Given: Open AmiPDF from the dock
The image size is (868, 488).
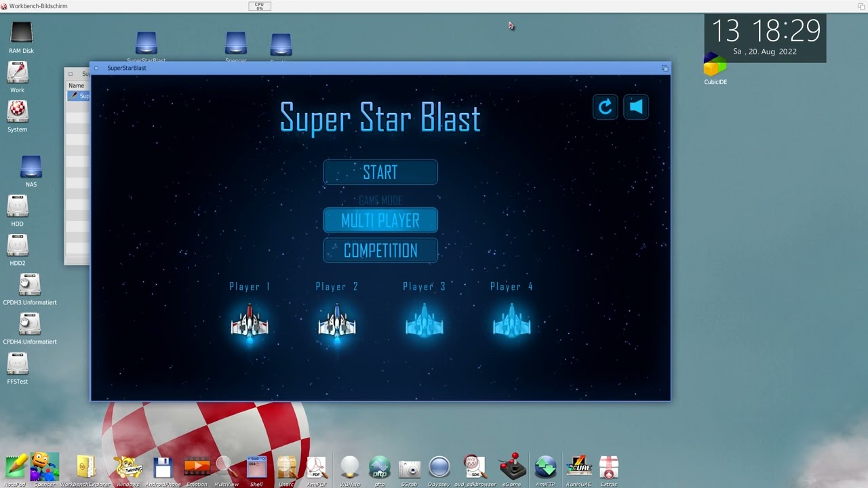Looking at the screenshot, I should [x=317, y=469].
